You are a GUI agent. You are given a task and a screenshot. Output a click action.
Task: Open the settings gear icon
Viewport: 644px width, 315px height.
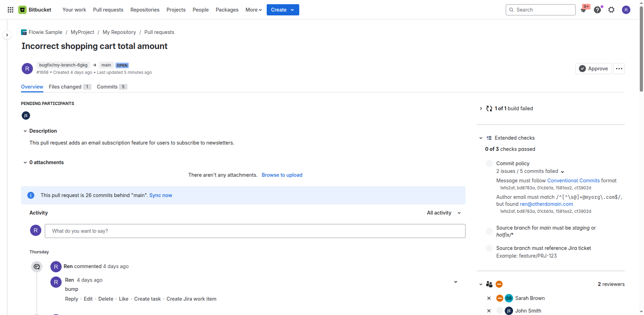611,10
